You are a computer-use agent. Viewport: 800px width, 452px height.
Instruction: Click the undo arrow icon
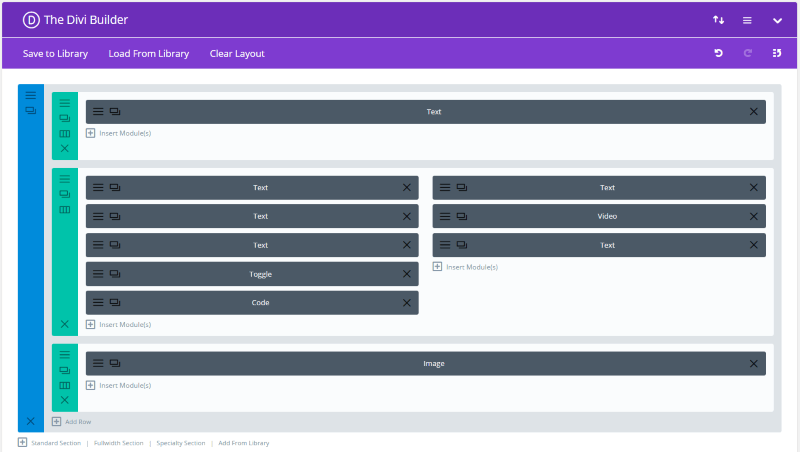[718, 53]
